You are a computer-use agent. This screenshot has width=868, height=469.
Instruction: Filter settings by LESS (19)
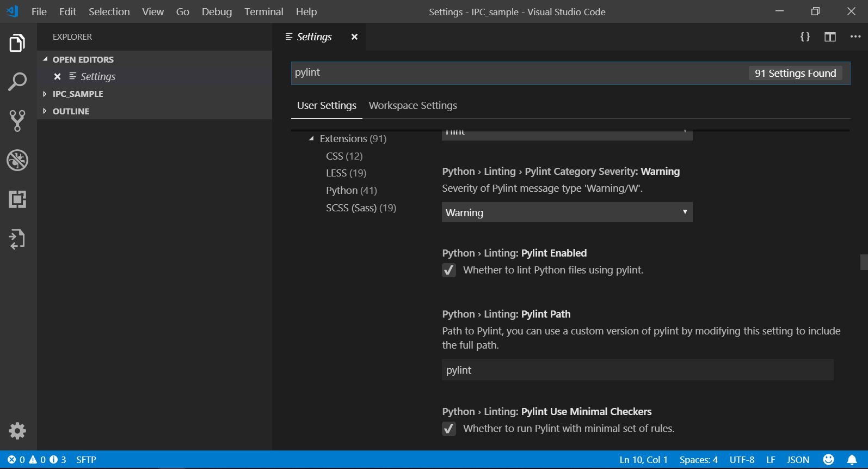346,173
